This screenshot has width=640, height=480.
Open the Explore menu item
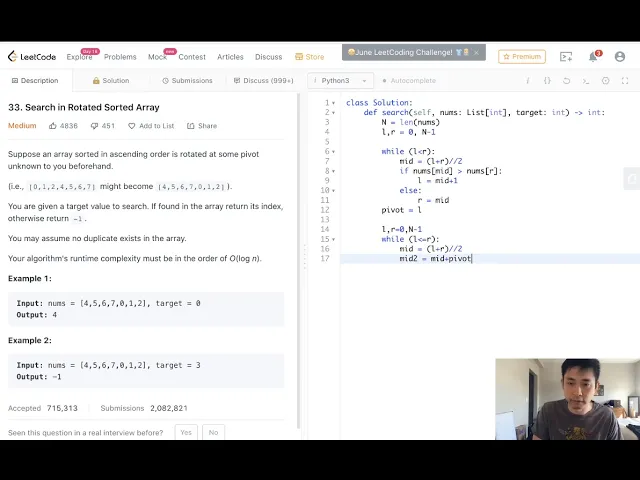point(79,57)
